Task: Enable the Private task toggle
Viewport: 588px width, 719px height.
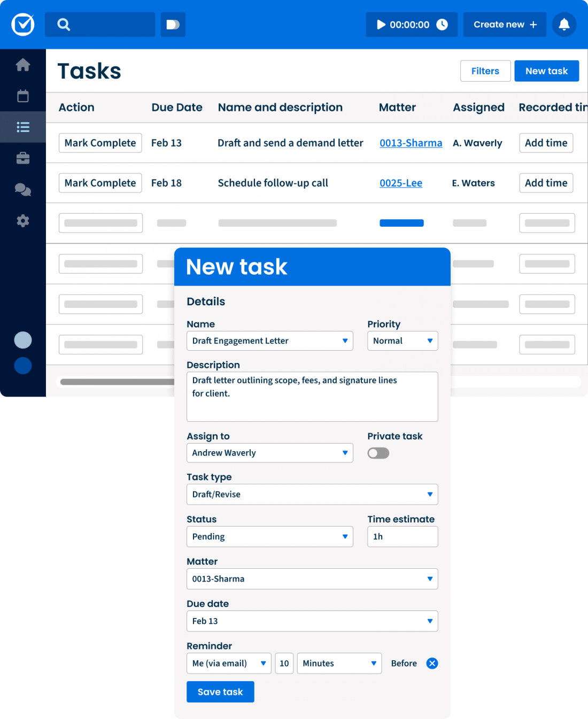Action: 378,453
